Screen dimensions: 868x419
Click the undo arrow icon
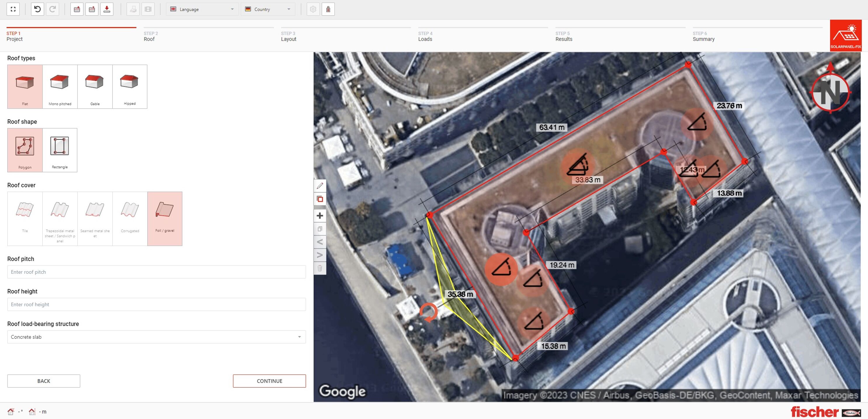coord(37,9)
